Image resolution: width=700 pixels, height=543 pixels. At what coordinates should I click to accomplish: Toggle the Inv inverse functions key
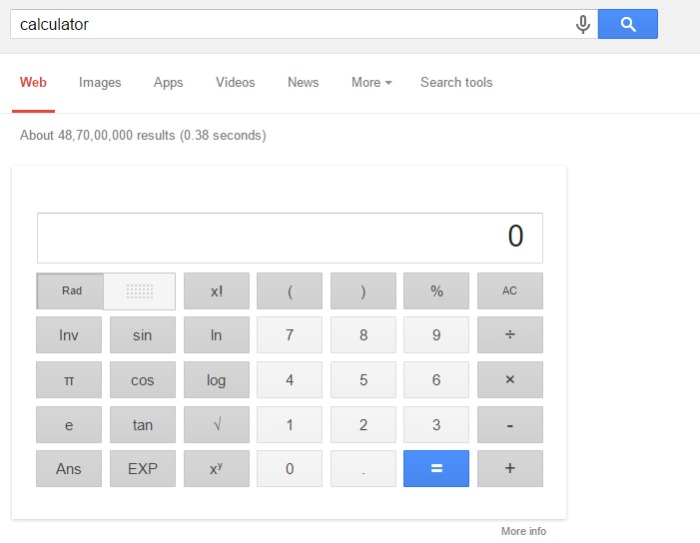[69, 335]
